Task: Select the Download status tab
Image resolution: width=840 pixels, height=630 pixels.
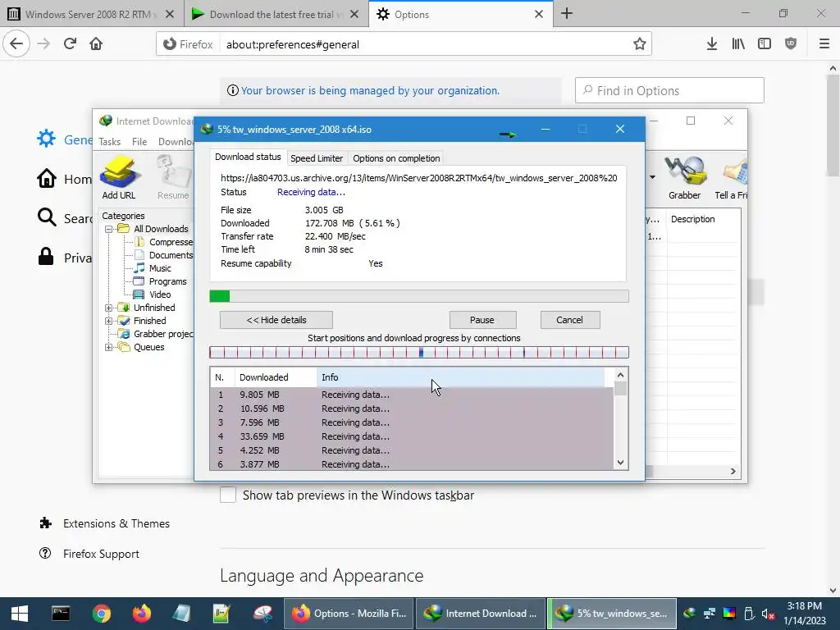Action: click(248, 157)
